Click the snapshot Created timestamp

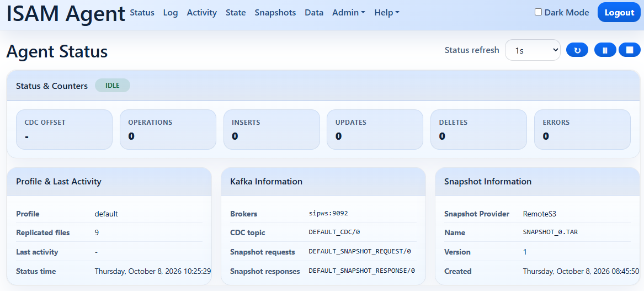click(581, 271)
